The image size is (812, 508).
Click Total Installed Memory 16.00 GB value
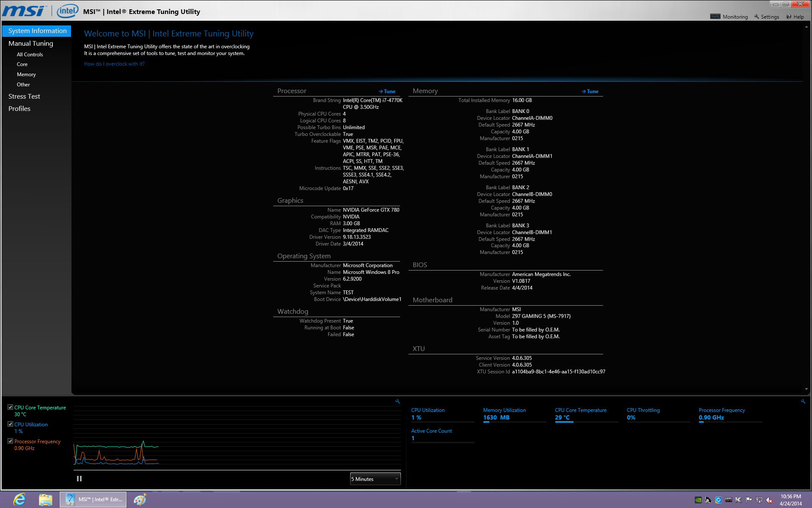[x=522, y=100]
